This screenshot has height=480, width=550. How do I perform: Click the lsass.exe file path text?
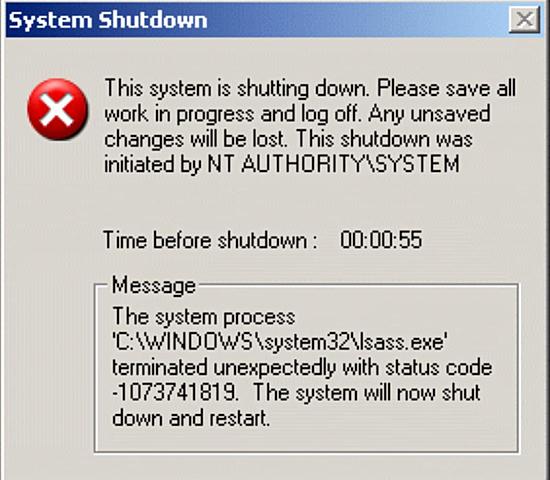click(x=280, y=342)
